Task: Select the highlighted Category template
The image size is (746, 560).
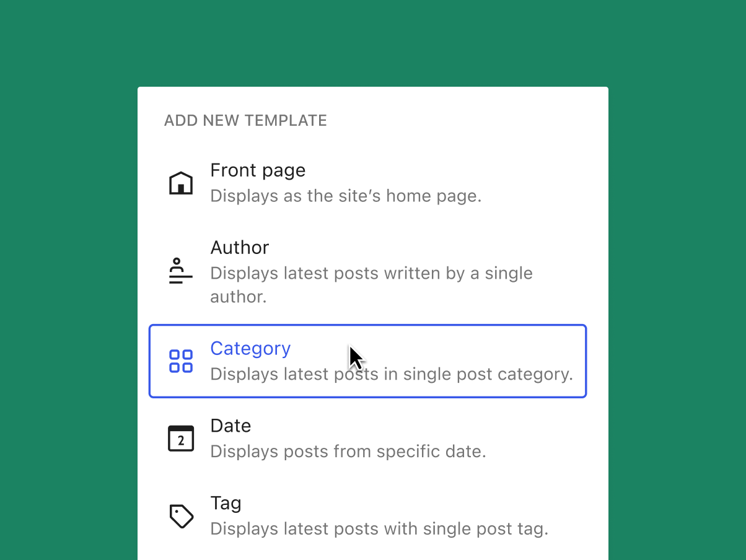Action: [367, 361]
